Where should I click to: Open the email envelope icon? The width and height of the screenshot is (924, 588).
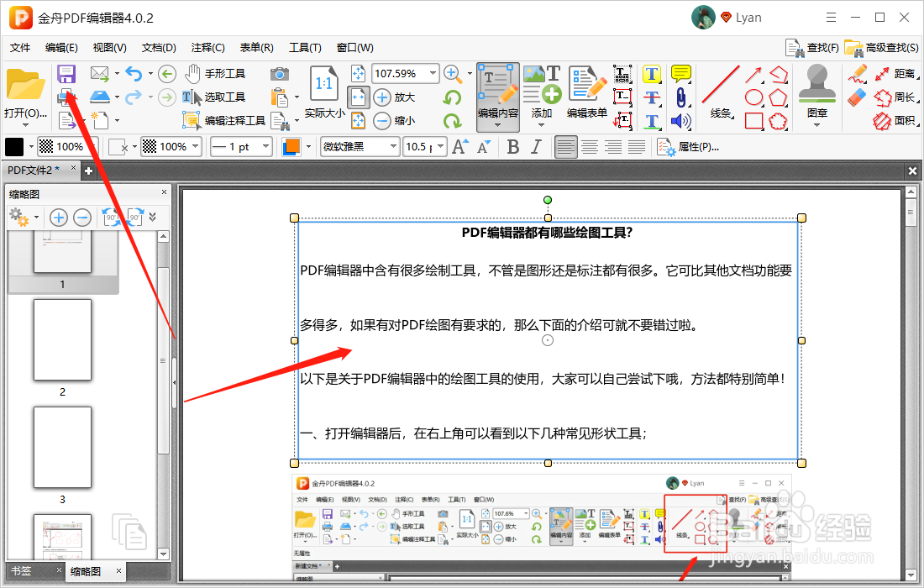point(100,74)
